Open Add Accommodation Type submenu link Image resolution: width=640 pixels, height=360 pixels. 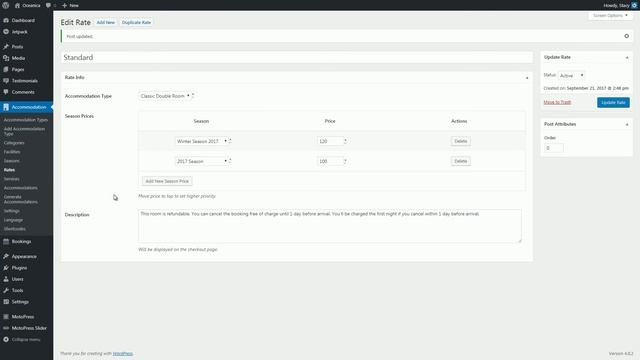[24, 131]
